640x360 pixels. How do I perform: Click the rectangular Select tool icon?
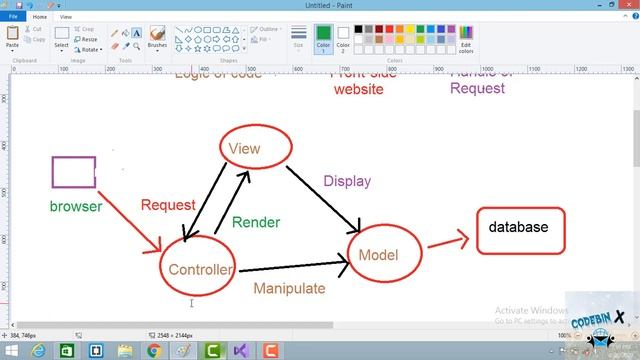click(x=62, y=33)
